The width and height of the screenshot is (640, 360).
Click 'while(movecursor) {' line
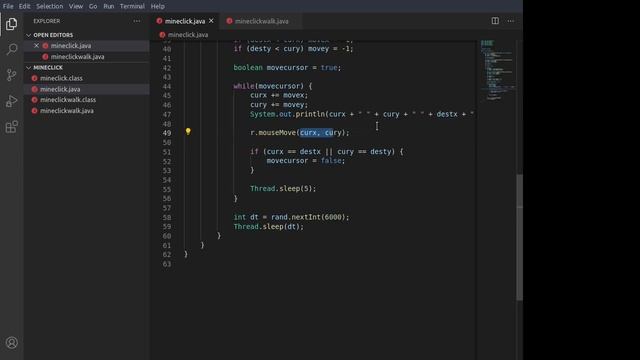point(273,86)
